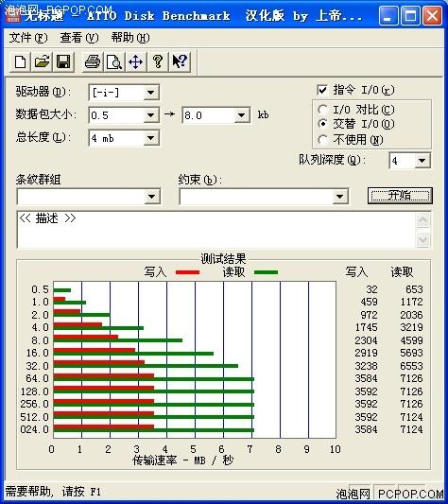Activate context help arrow-question icon

click(180, 61)
